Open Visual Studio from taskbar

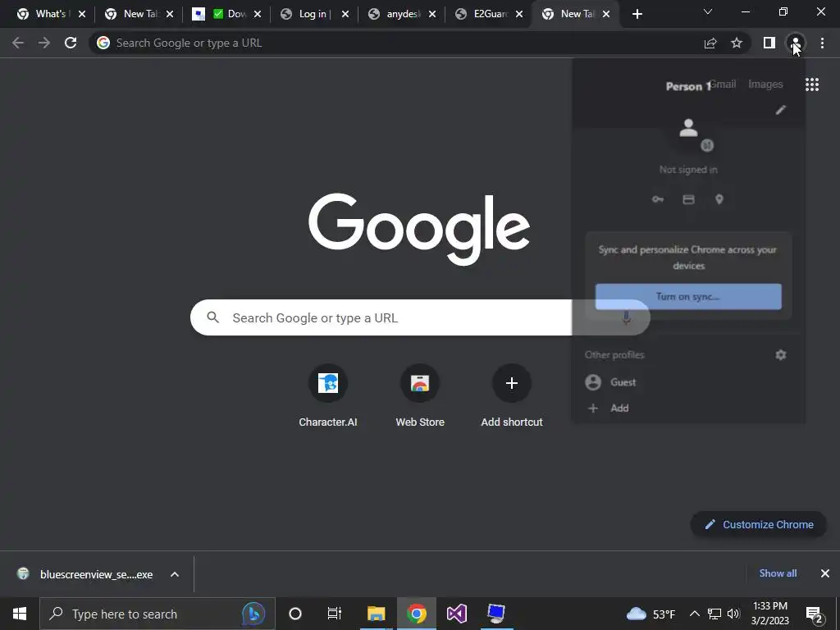457,614
